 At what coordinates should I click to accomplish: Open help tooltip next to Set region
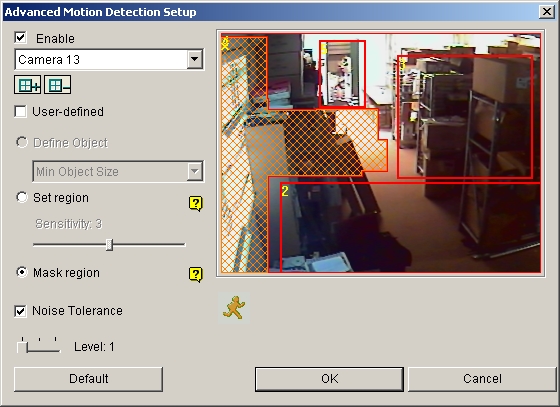(195, 204)
